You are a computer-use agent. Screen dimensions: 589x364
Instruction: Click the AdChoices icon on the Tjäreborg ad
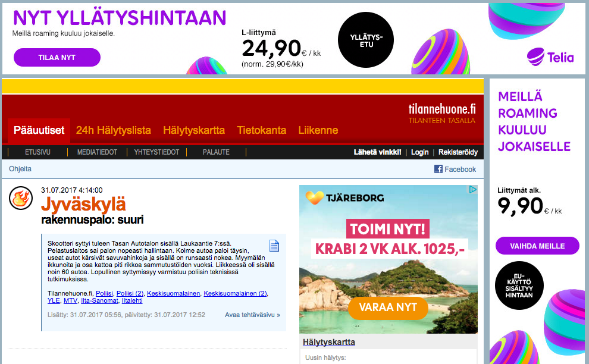point(472,190)
